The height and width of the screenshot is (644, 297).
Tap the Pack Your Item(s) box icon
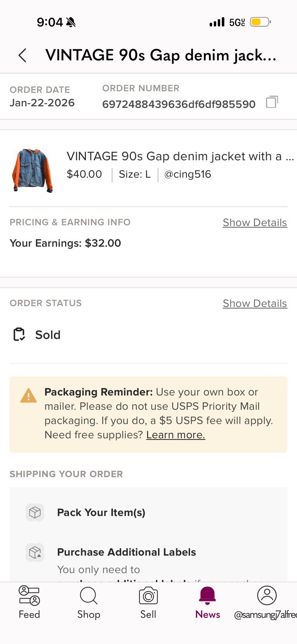click(x=35, y=512)
